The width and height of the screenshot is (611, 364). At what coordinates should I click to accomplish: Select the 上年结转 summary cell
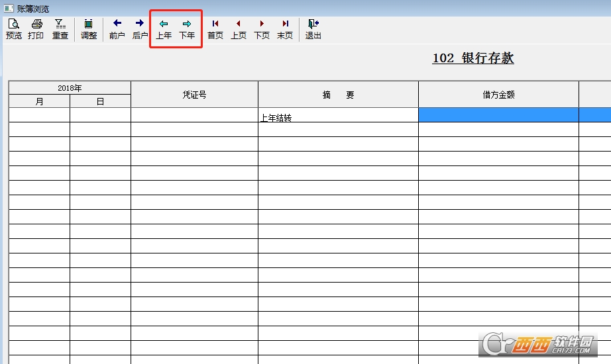[338, 115]
